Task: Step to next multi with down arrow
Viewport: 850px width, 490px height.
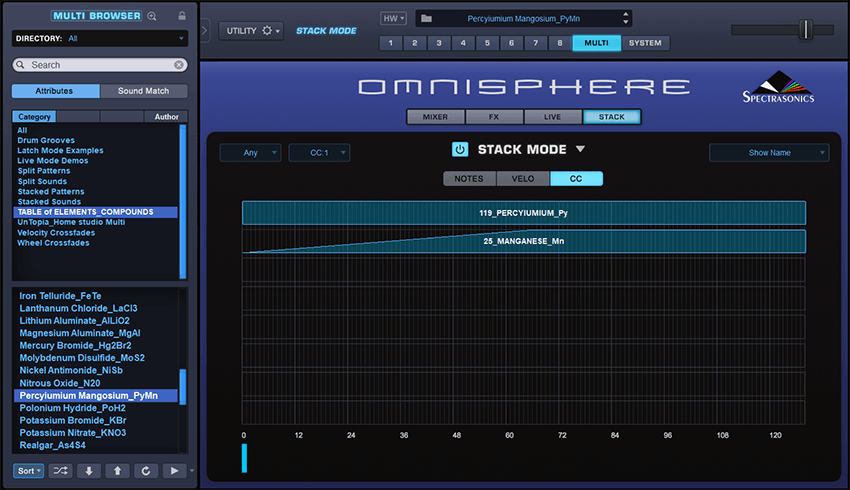Action: point(89,470)
